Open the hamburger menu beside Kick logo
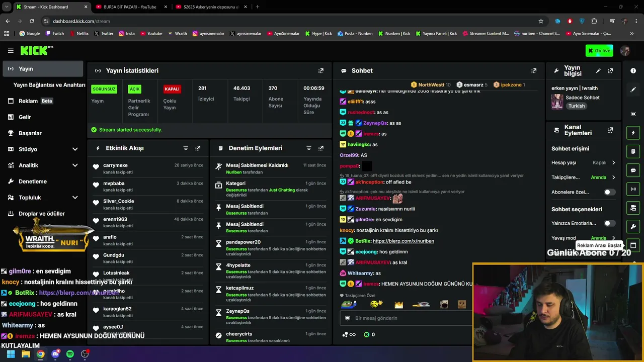Image resolution: width=644 pixels, height=362 pixels. (x=11, y=51)
